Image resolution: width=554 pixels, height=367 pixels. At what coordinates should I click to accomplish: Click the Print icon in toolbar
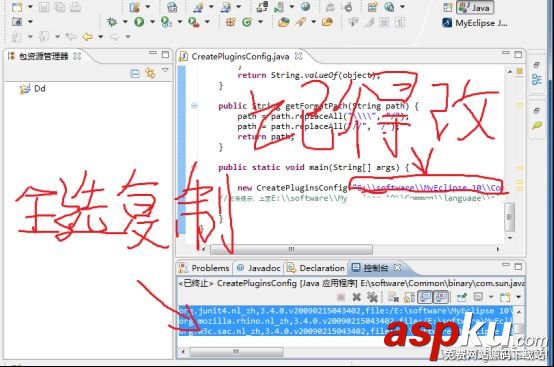pos(75,7)
